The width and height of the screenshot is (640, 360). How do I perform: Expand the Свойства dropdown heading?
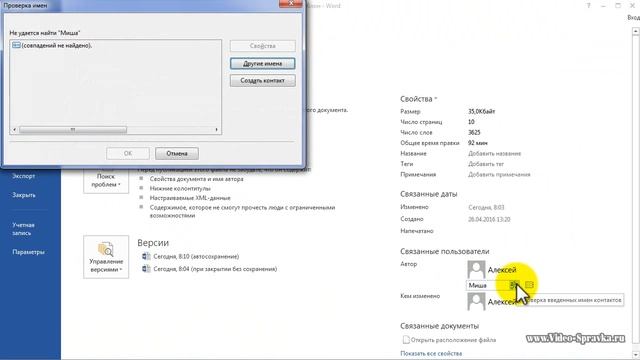click(418, 99)
